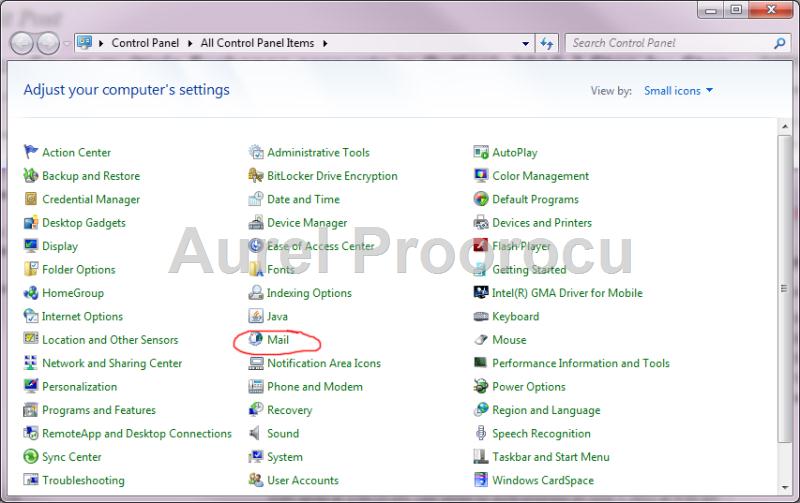Viewport: 800px width, 503px height.
Task: Open the Sync Center link
Action: click(x=71, y=457)
